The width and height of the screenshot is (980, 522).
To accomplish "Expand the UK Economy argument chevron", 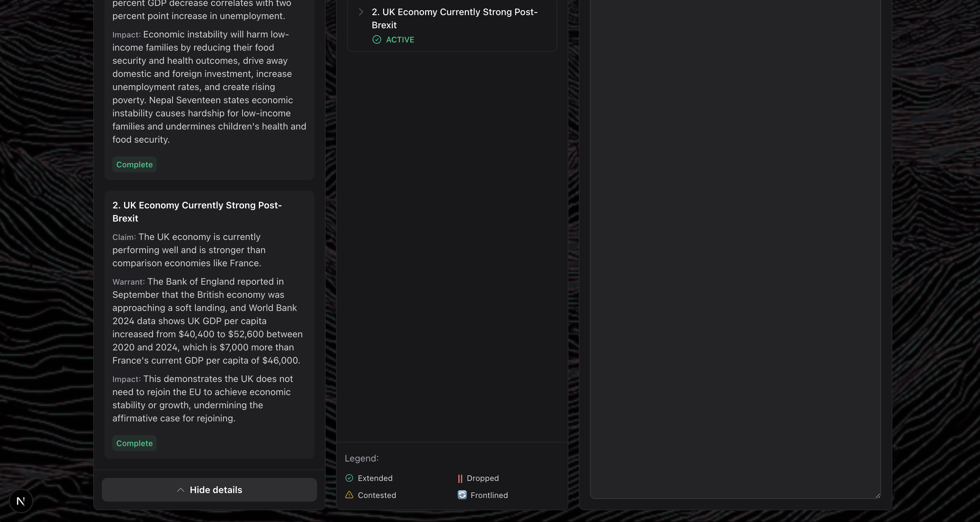I will coord(361,12).
